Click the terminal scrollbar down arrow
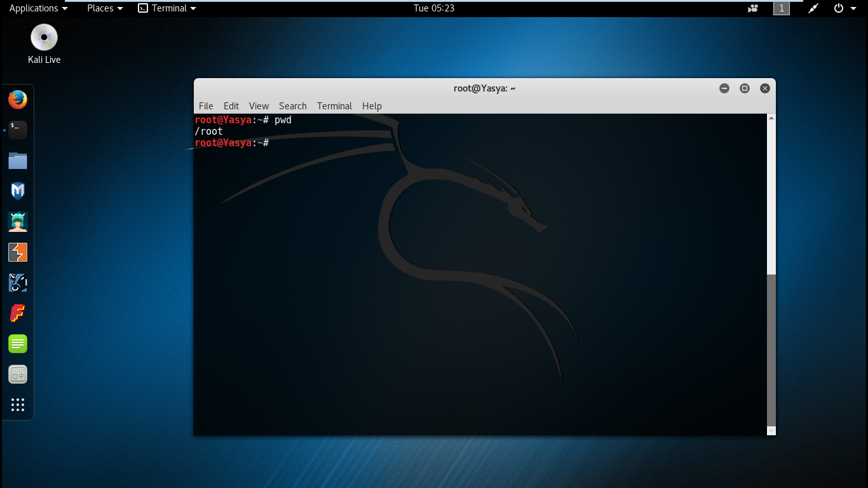This screenshot has height=488, width=868. 771,431
